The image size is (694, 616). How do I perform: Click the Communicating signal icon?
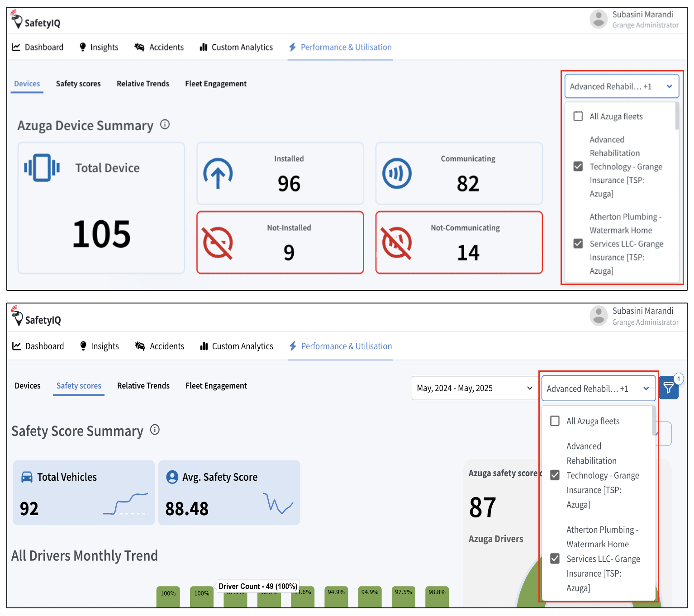pyautogui.click(x=397, y=173)
